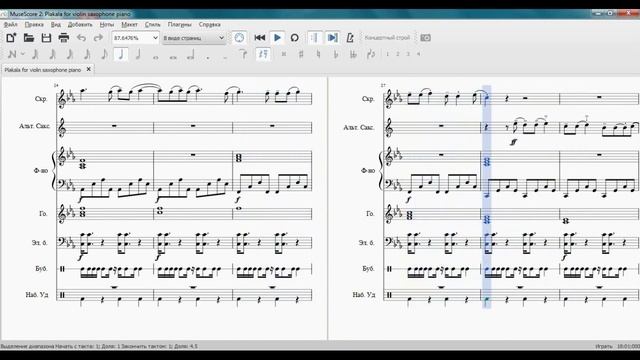
Task: Open the note input mode dropdown arrow
Action: coord(22,54)
